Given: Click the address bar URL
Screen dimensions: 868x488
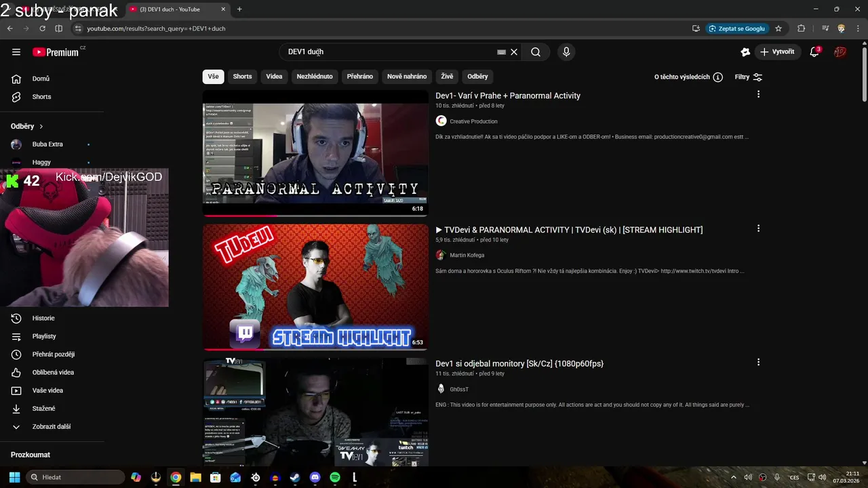Looking at the screenshot, I should coord(156,28).
